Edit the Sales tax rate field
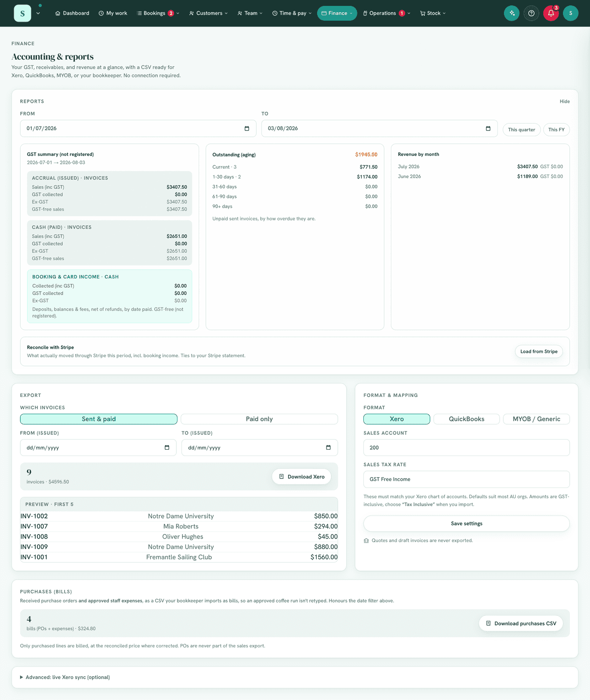 pos(467,479)
